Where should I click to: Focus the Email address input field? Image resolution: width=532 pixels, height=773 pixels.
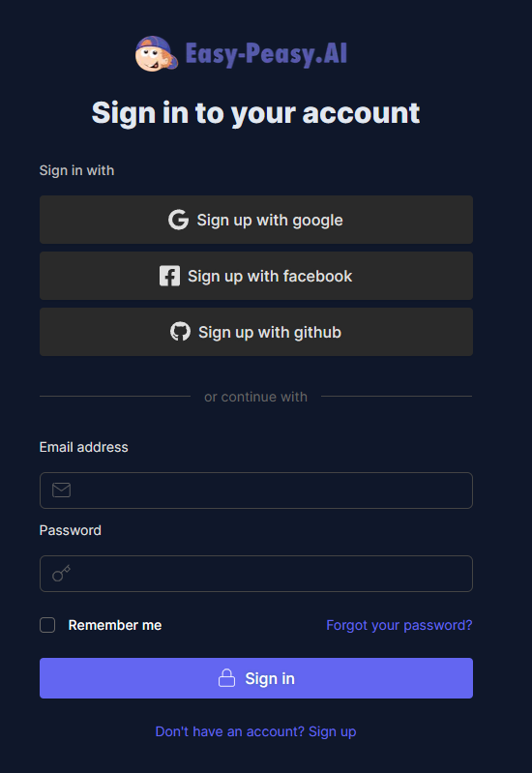[256, 491]
